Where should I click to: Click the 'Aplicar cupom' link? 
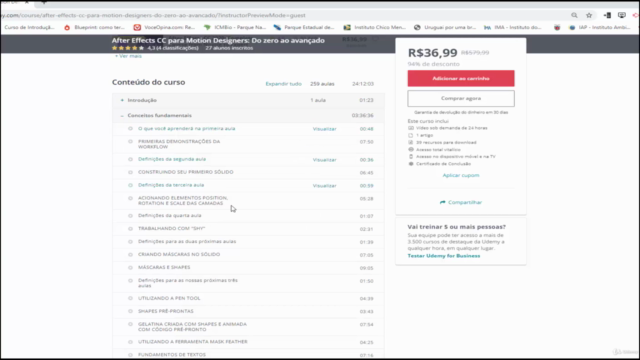click(x=461, y=176)
